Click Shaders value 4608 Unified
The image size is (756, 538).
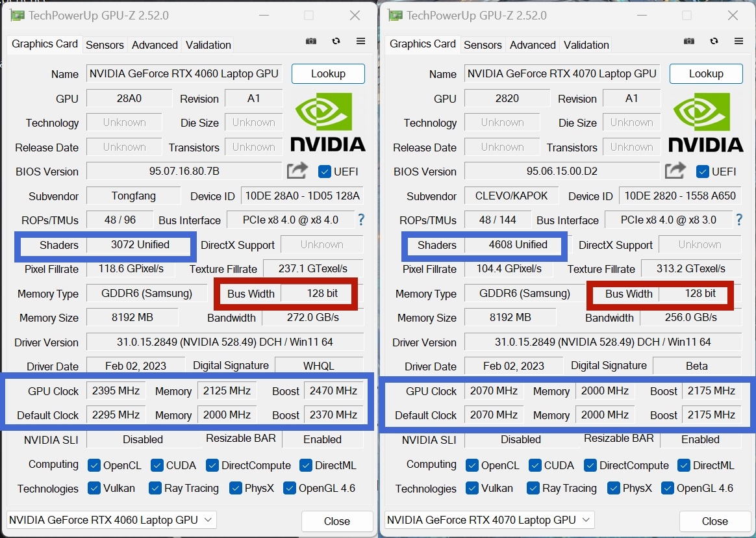tap(518, 244)
